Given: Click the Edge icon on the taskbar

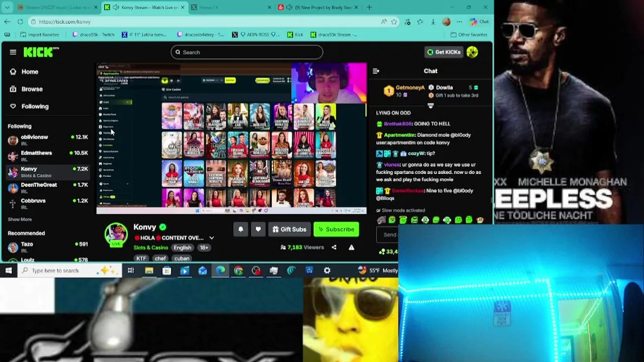Looking at the screenshot, I should (x=220, y=270).
